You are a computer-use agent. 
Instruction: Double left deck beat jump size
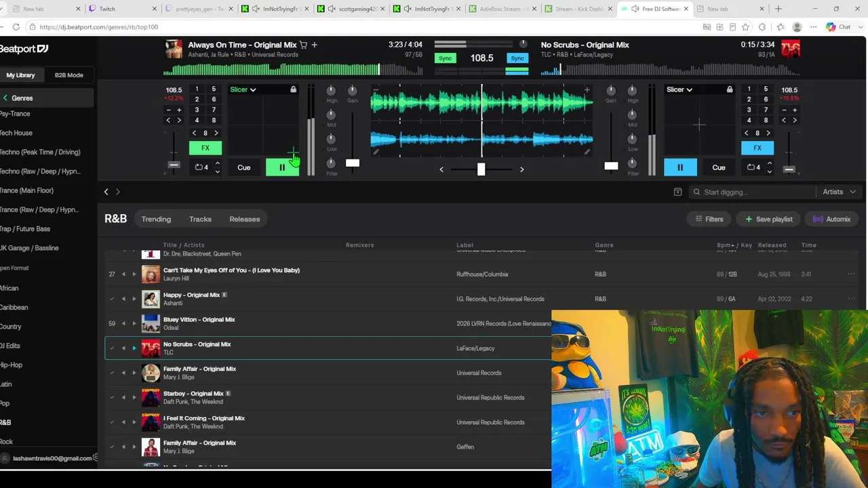(216, 133)
